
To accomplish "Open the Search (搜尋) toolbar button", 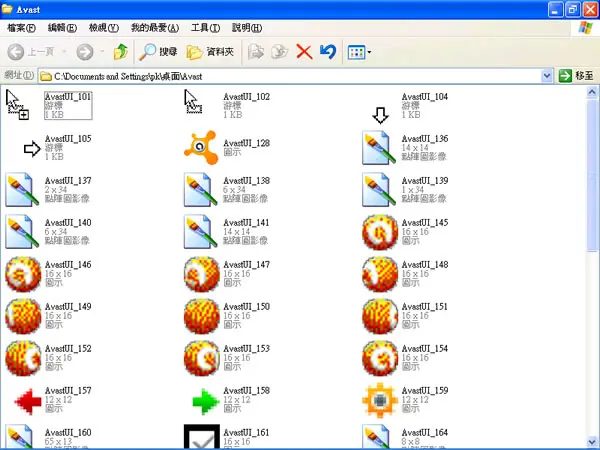I will point(158,52).
